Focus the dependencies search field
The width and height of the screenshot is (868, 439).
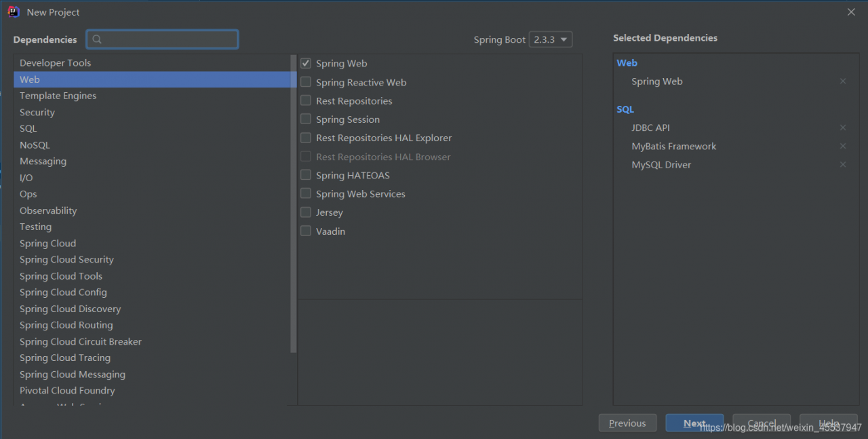pos(162,39)
